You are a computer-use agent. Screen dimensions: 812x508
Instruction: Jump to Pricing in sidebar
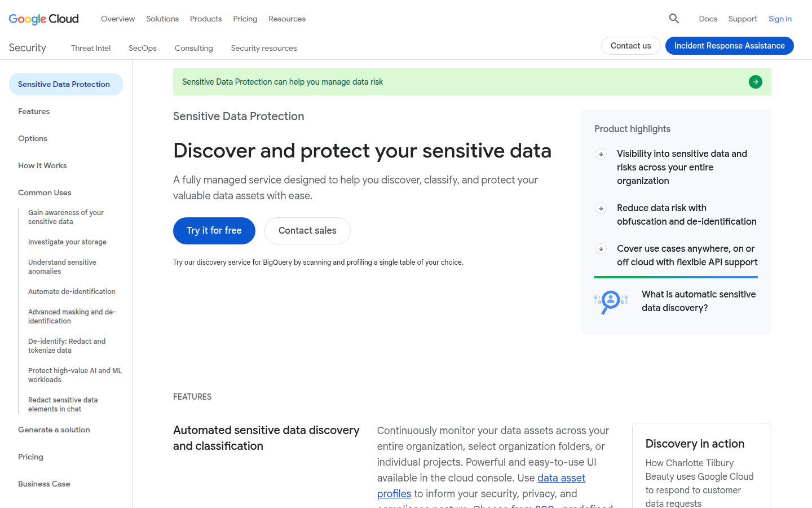click(30, 457)
